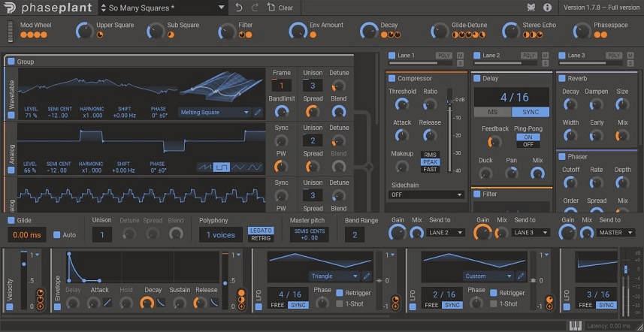Click the pencil edit icon beside Melting Square
Viewport: 644px width, 332px height.
click(x=259, y=112)
